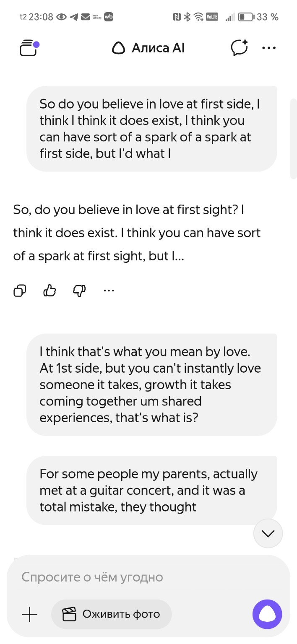Open more options below the response
297x644 pixels.
click(x=109, y=290)
